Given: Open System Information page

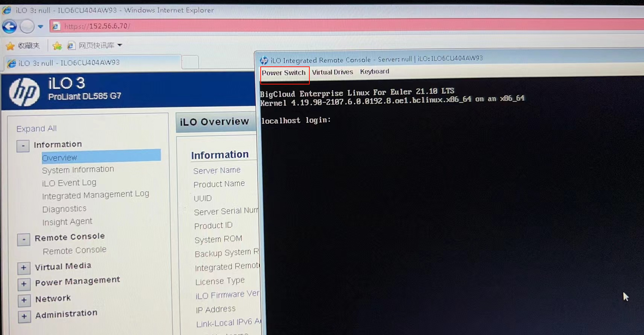Looking at the screenshot, I should (78, 170).
